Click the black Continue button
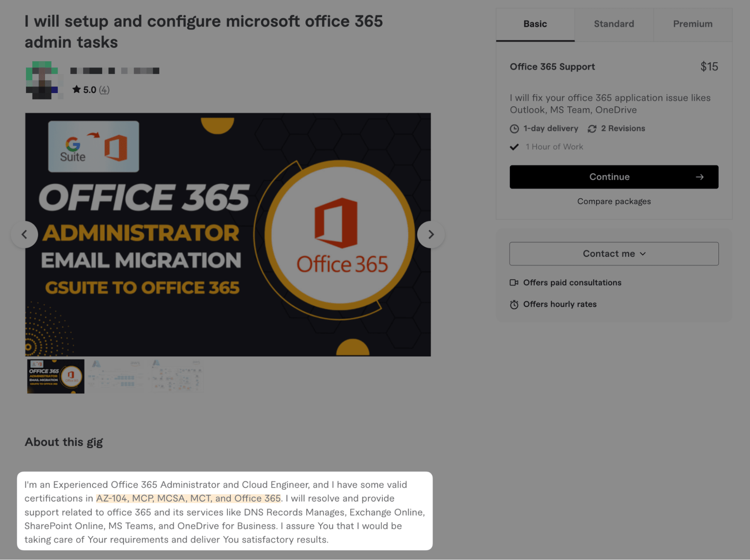The width and height of the screenshot is (750, 560). 614,177
